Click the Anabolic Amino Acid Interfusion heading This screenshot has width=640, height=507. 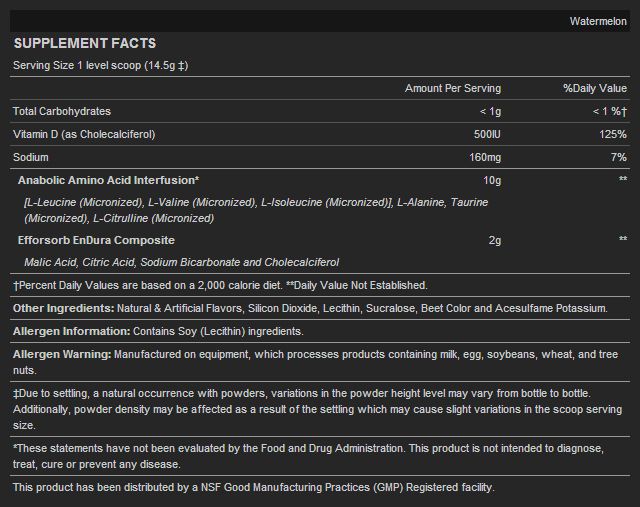pyautogui.click(x=109, y=180)
